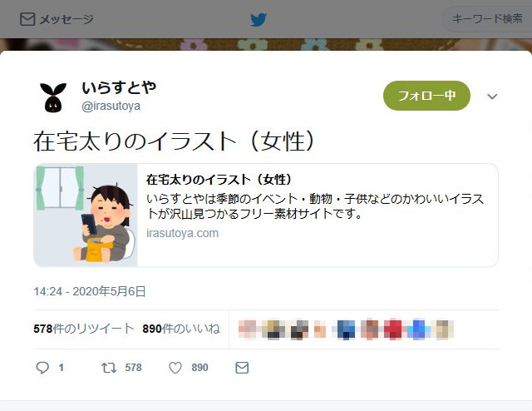The image size is (532, 411).
Task: Open the メッセージ menu item
Action: coord(57,19)
